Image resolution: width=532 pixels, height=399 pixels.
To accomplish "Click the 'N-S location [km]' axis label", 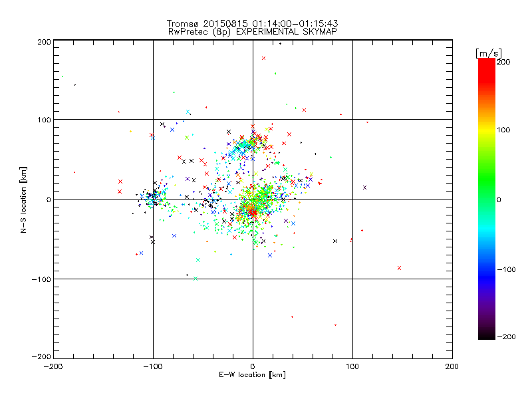I will [x=23, y=199].
